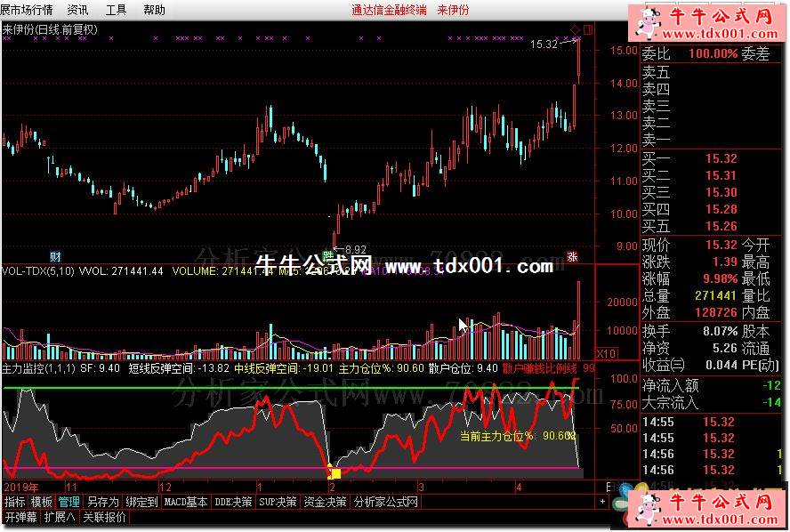790x532 pixels.
Task: Click the month 12 marker on the time axis
Action: (165, 488)
